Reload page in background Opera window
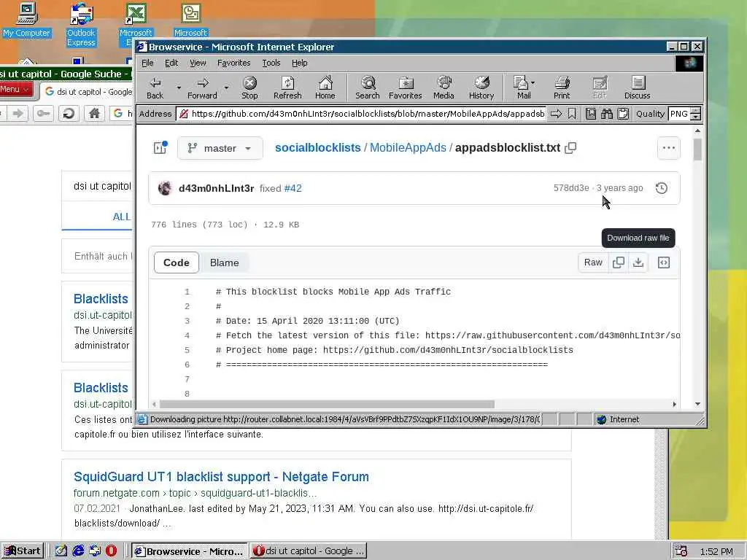747x560 pixels. click(68, 113)
